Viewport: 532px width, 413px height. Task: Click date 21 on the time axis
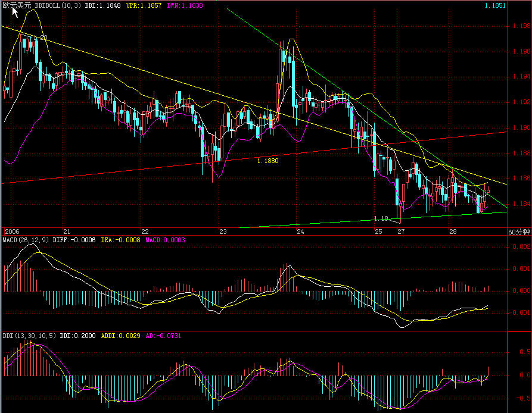(x=67, y=231)
